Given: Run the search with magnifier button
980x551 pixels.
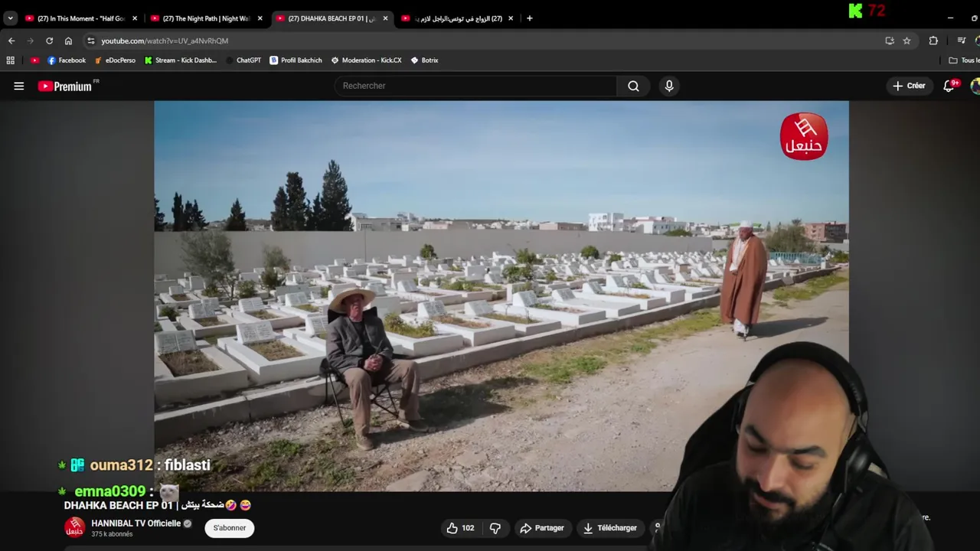Looking at the screenshot, I should pos(633,86).
